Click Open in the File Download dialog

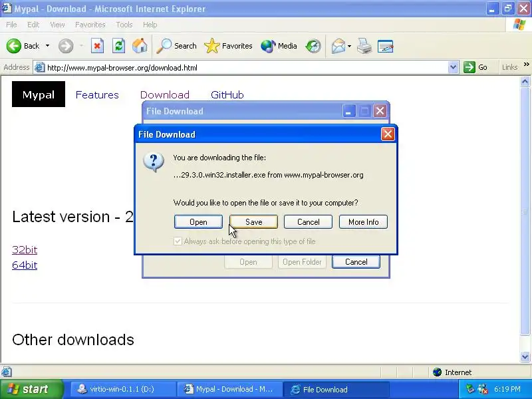[x=198, y=222]
